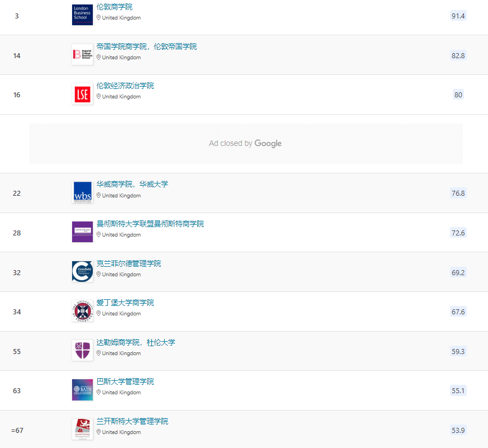
Task: Click the purple Manchester business school logo
Action: 82,232
